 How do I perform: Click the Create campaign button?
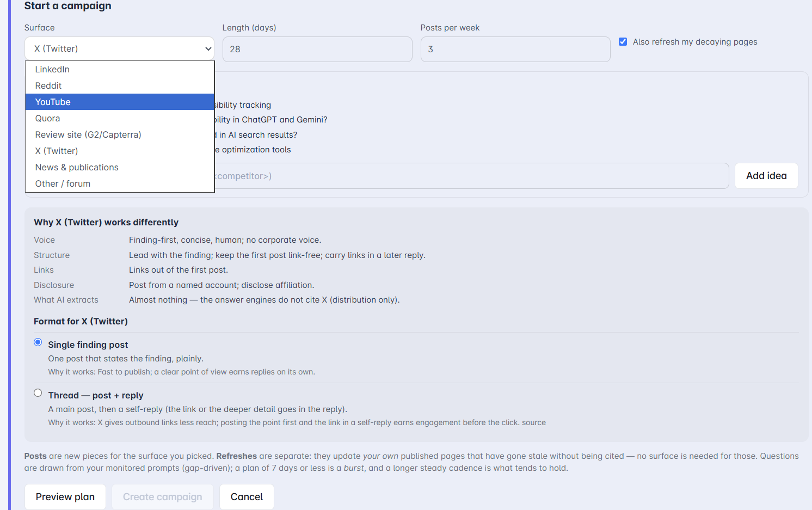[x=163, y=497]
